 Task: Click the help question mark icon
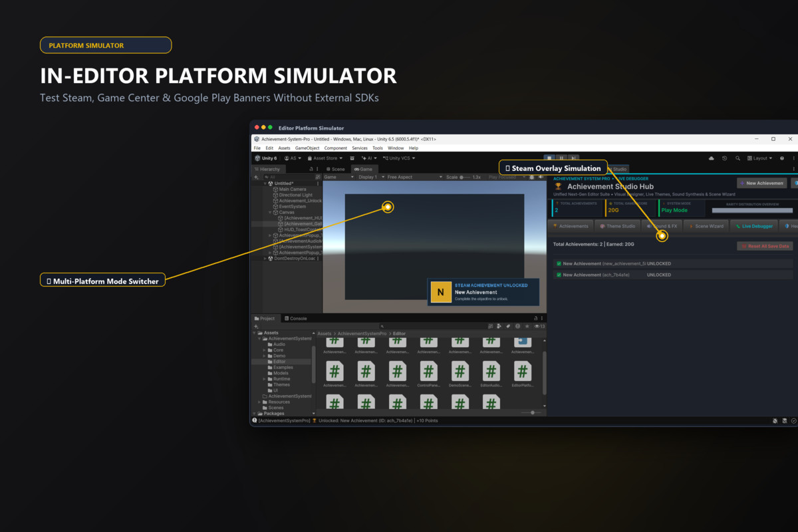coord(782,158)
